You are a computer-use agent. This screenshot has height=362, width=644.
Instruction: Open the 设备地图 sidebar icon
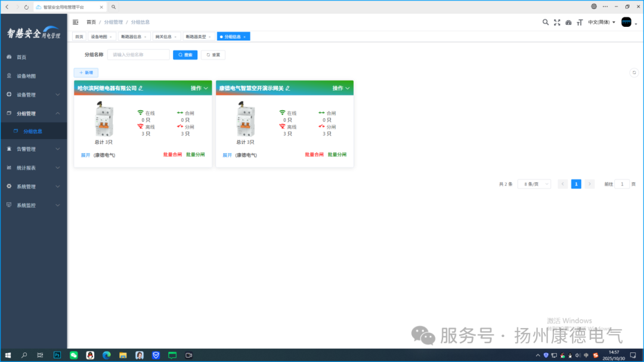tap(7, 76)
